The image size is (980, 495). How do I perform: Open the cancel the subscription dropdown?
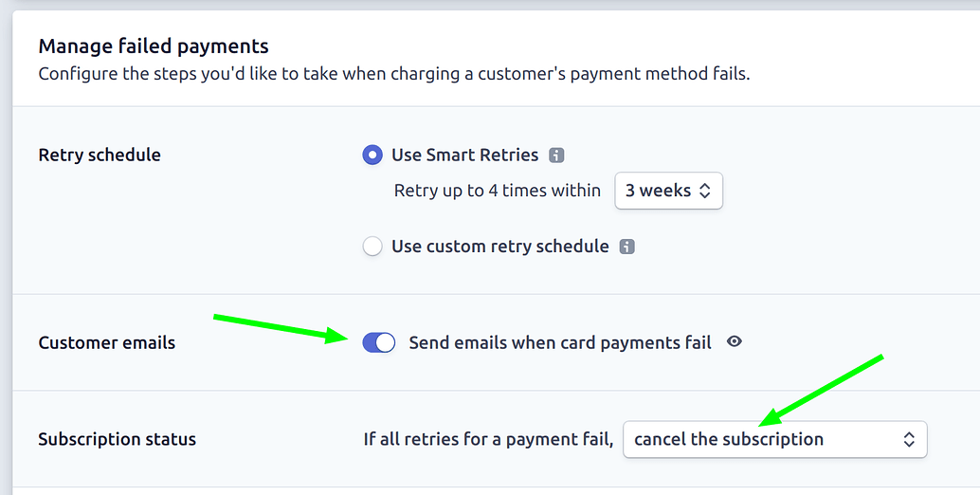click(773, 439)
